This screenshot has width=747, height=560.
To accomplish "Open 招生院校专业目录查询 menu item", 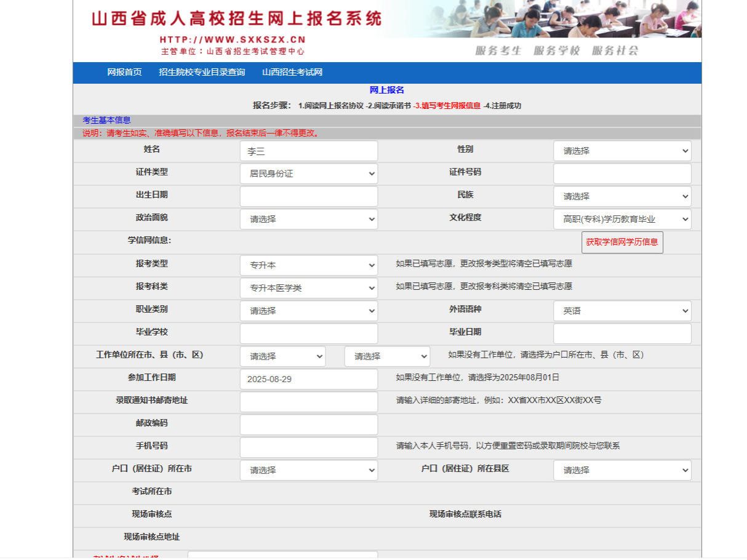I will point(202,73).
